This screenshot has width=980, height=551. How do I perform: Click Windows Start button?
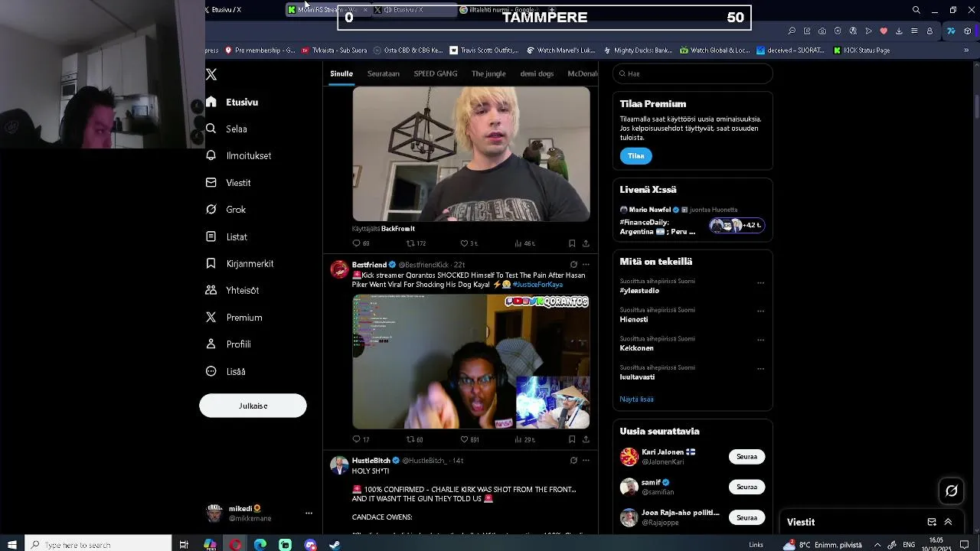click(x=11, y=545)
